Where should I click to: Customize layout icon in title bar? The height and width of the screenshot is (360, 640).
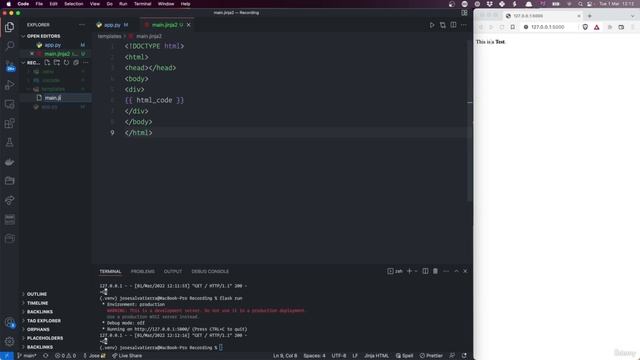pyautogui.click(x=464, y=13)
